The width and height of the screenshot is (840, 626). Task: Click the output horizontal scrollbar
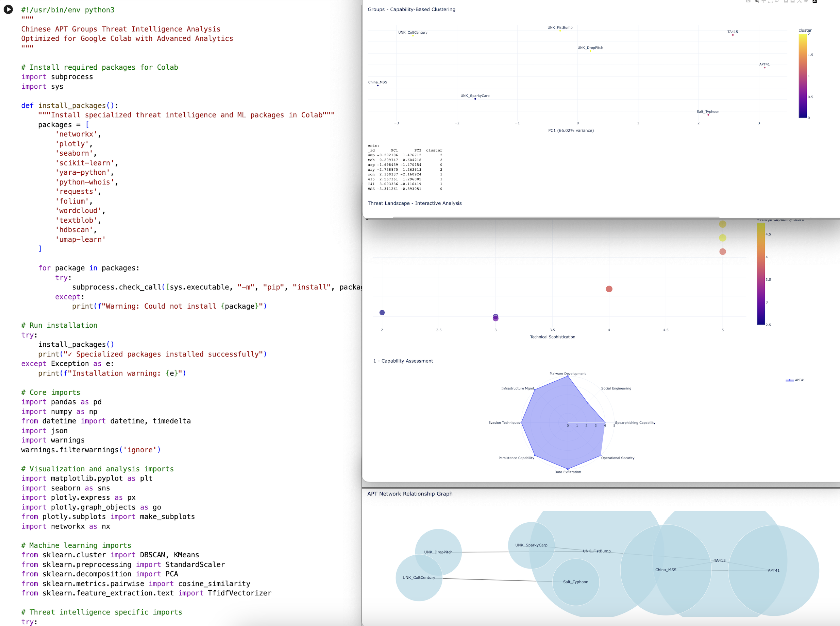(x=556, y=218)
